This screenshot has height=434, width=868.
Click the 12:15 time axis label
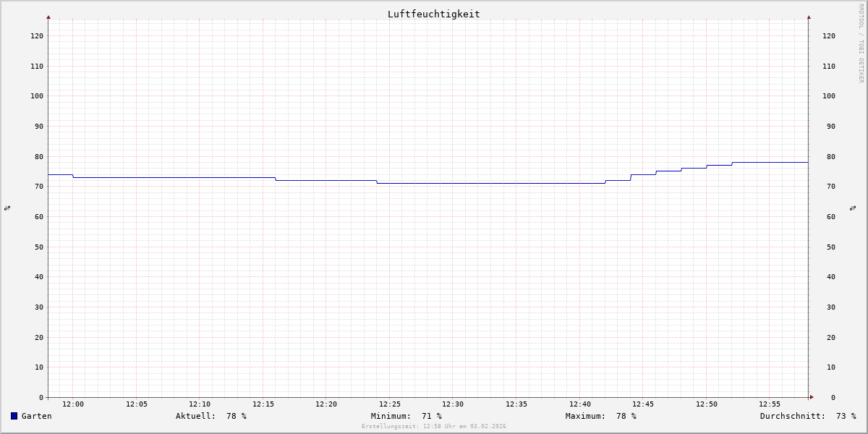(263, 404)
